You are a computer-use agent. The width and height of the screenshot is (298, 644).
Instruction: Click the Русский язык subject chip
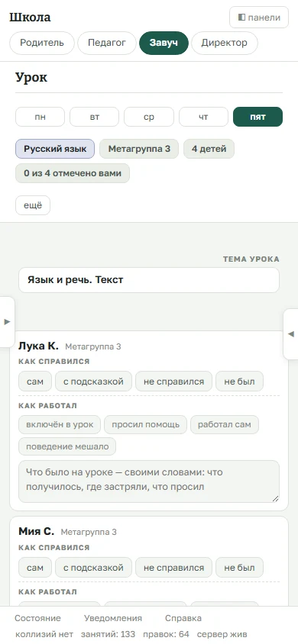click(55, 149)
